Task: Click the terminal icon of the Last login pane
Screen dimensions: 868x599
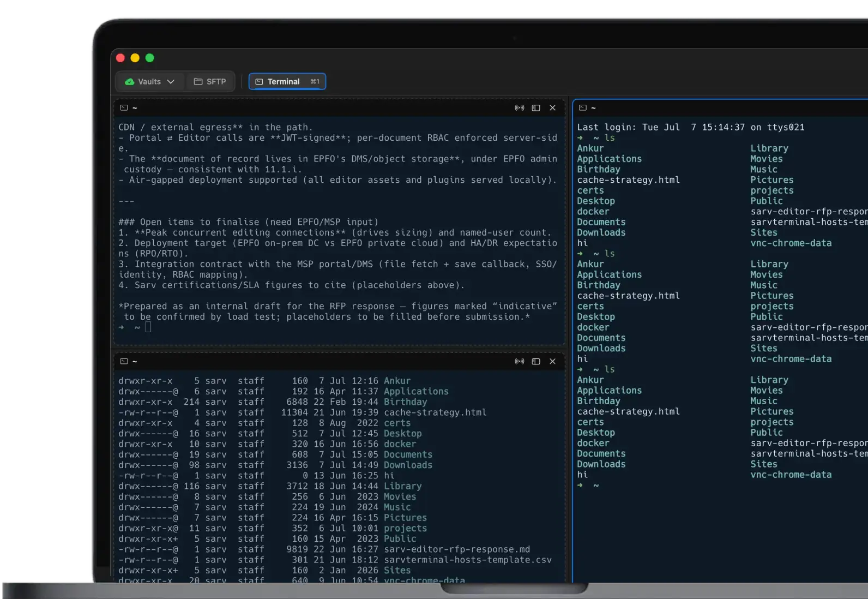Action: pyautogui.click(x=583, y=108)
